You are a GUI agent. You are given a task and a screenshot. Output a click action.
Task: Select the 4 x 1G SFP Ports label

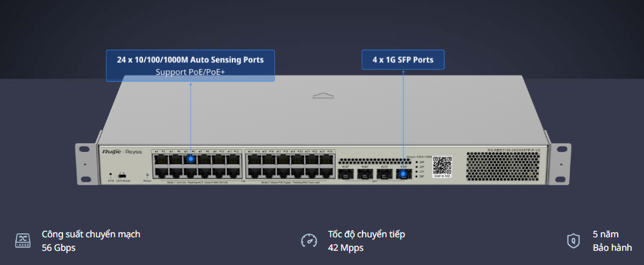pos(402,60)
